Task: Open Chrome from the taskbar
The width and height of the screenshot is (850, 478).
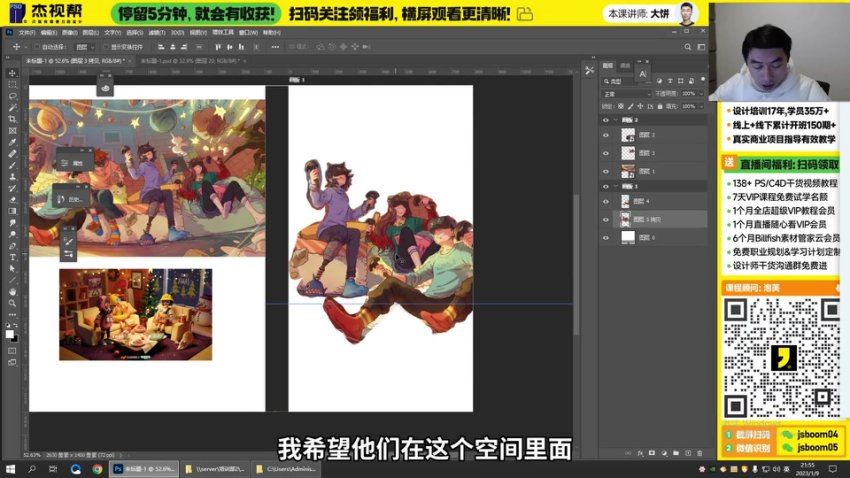Action: point(97,469)
